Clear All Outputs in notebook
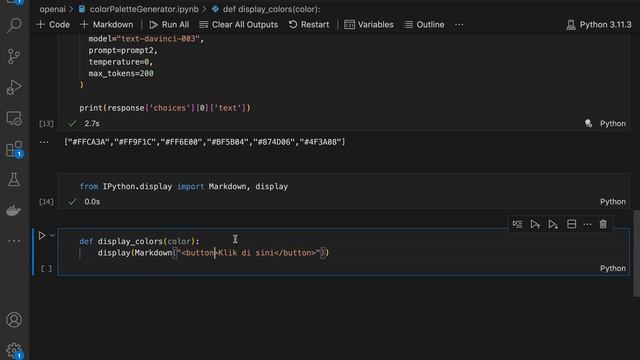This screenshot has height=360, width=640. tap(238, 24)
